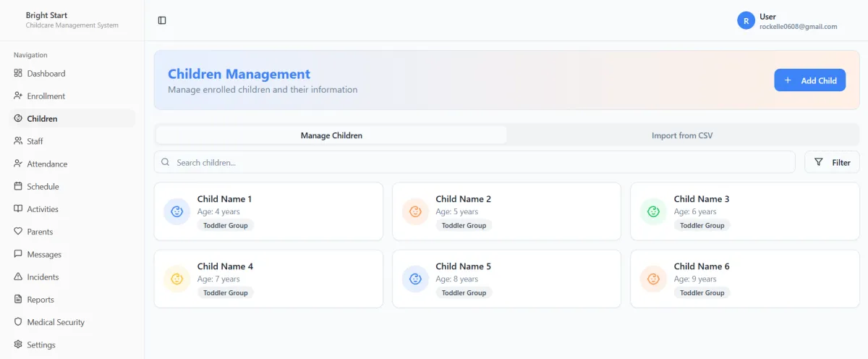Click Toddler Group badge on Child Name 4
Viewport: 868px width, 359px height.
pyautogui.click(x=226, y=293)
